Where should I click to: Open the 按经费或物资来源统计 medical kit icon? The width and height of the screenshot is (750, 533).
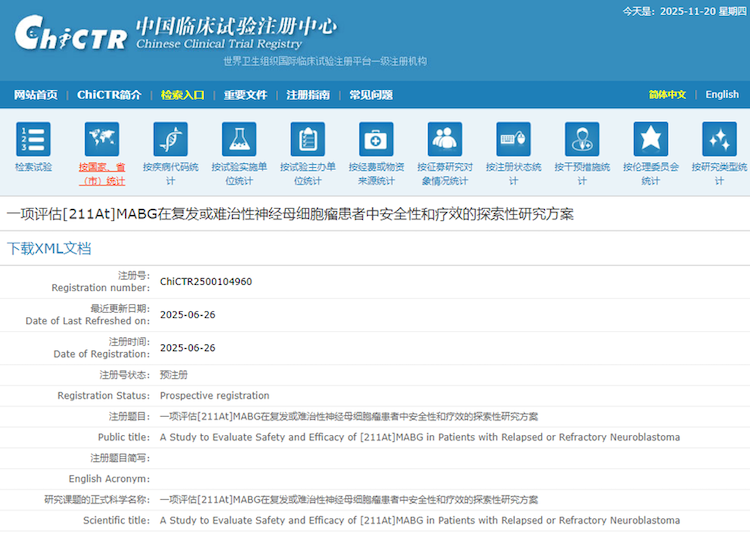click(x=376, y=140)
